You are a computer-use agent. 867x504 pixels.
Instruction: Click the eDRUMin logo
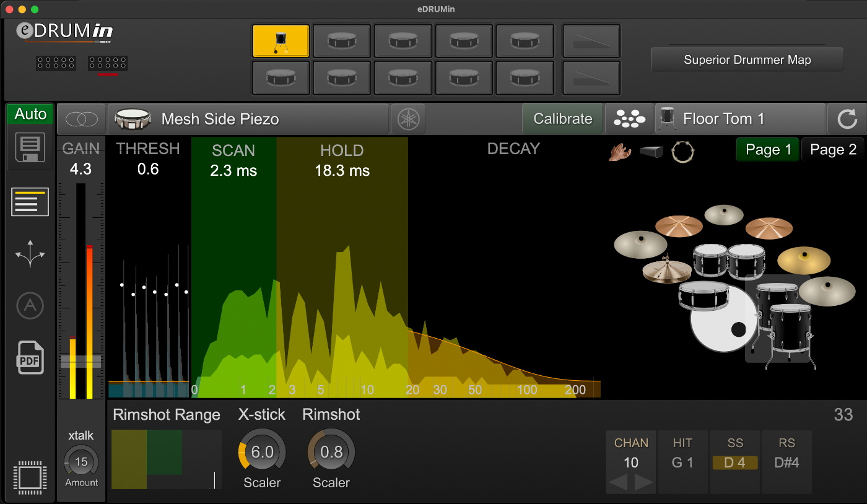(64, 32)
